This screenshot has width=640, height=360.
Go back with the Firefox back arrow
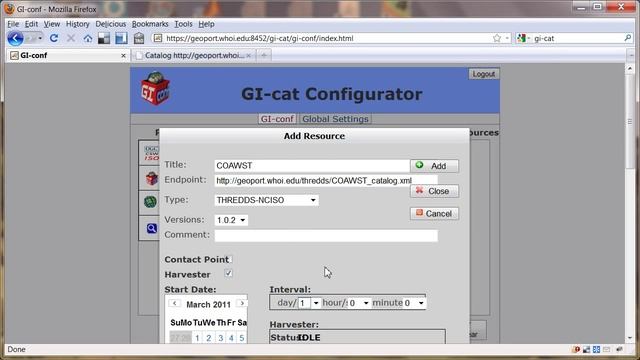[x=16, y=38]
